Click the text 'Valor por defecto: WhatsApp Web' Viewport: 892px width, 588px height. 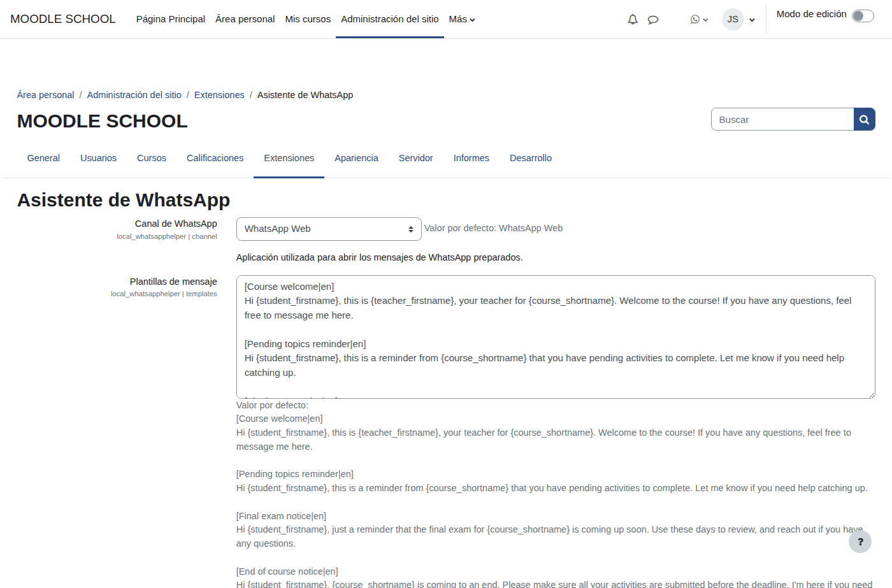pos(494,228)
